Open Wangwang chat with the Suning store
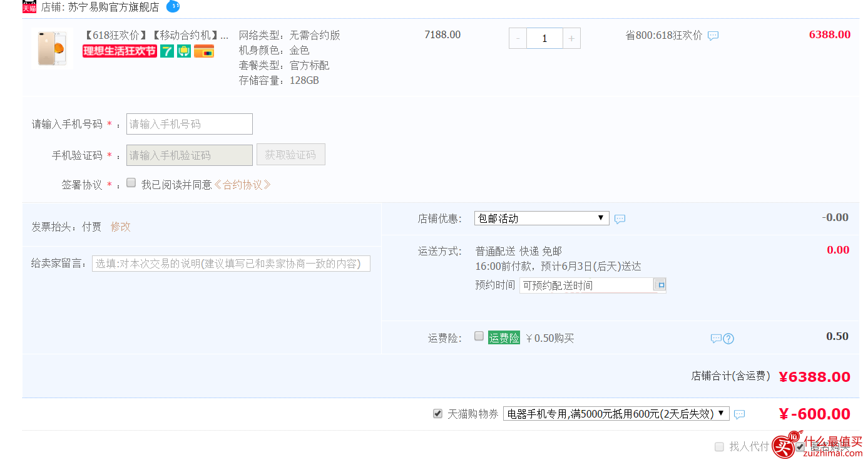 [173, 6]
